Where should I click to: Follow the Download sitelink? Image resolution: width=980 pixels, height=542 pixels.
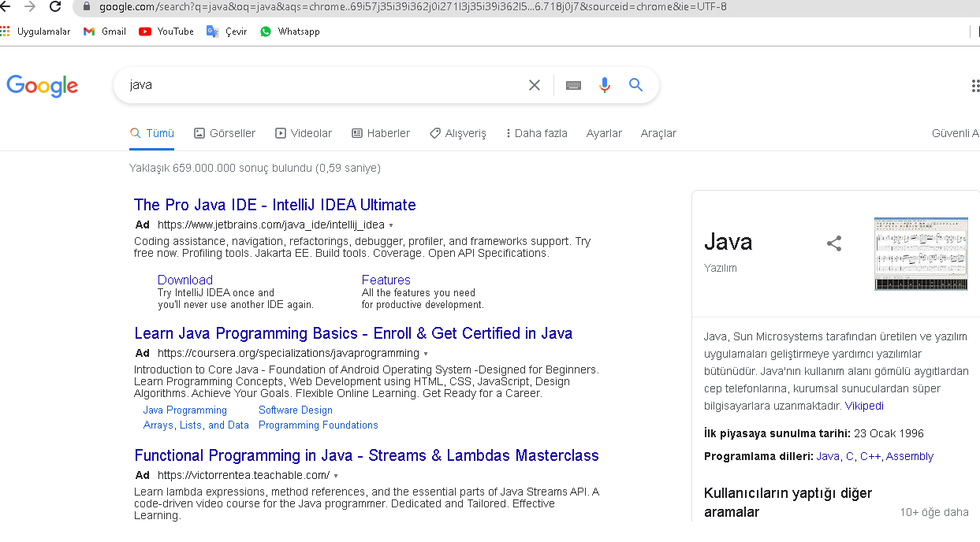coord(185,280)
